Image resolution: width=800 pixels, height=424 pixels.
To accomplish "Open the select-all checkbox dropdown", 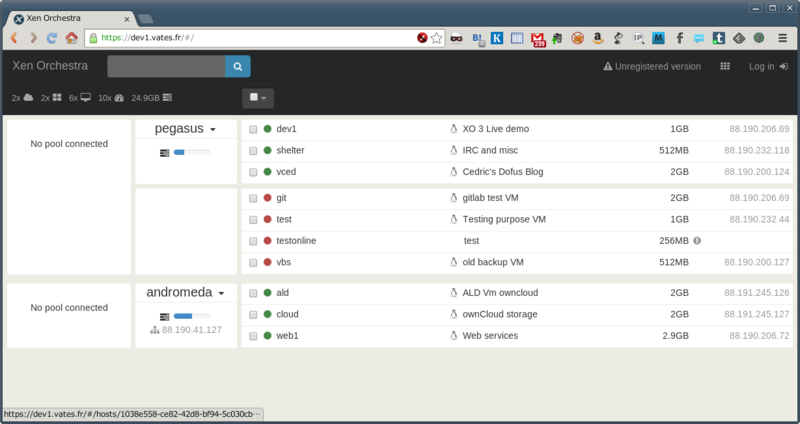I will point(258,98).
